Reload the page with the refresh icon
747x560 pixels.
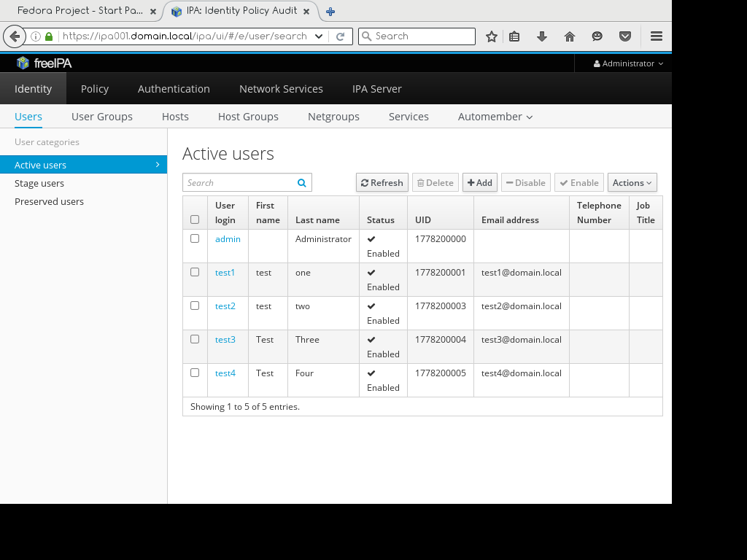(x=340, y=36)
